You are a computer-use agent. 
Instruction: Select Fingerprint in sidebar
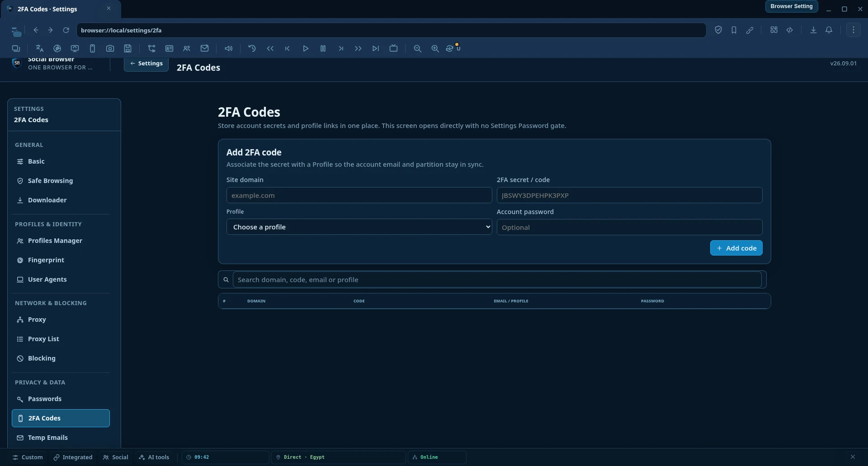(x=61, y=260)
